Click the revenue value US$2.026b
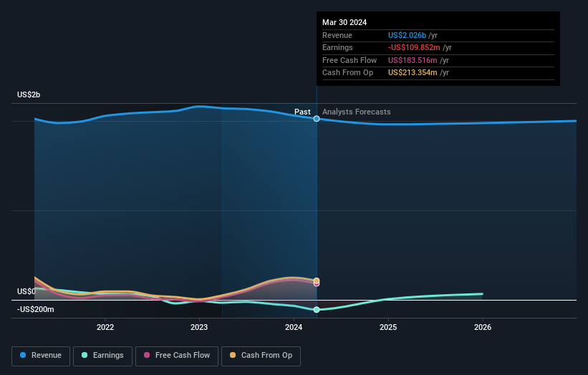This screenshot has height=375, width=588. pyautogui.click(x=407, y=35)
